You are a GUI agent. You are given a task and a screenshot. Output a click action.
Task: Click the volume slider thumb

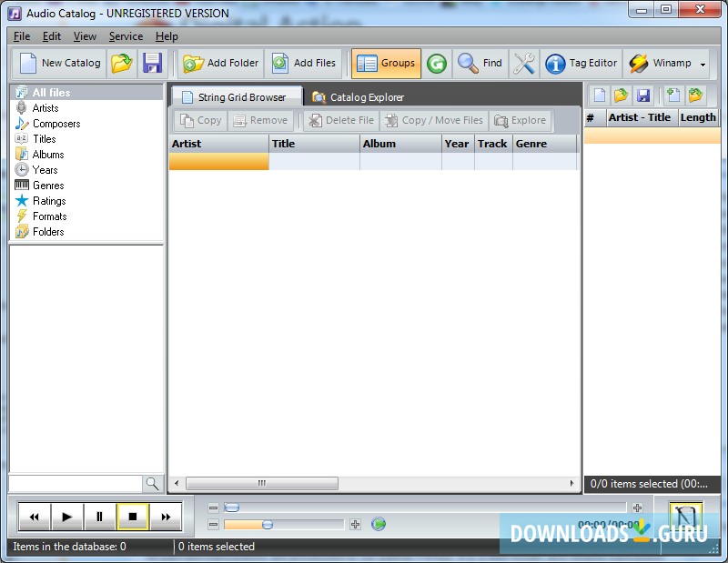pos(267,525)
